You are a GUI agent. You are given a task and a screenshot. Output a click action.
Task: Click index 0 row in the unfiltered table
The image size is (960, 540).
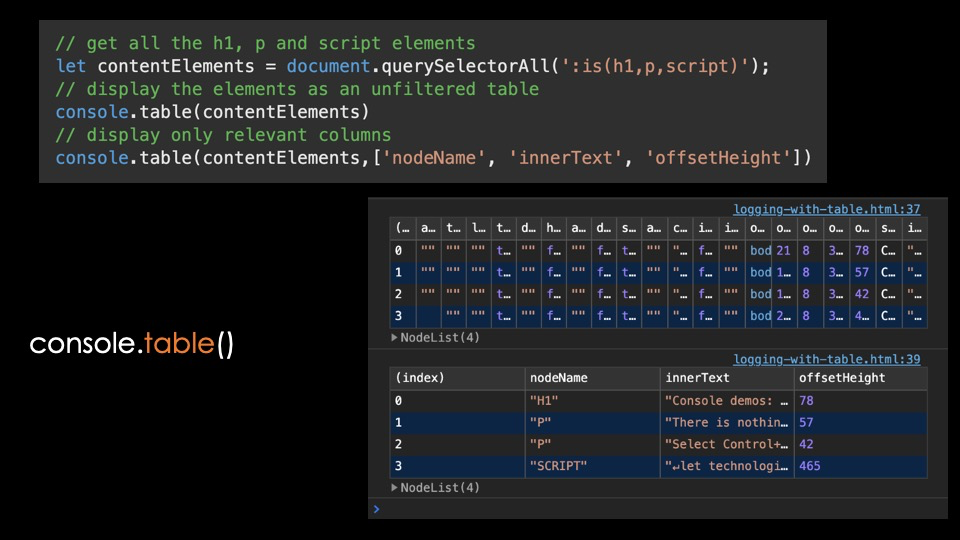click(x=398, y=251)
